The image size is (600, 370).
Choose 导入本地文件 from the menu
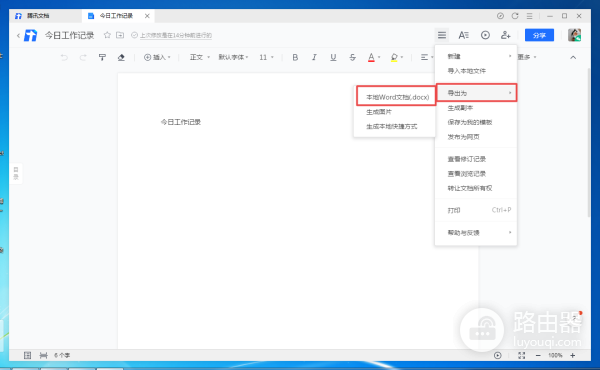(x=476, y=71)
